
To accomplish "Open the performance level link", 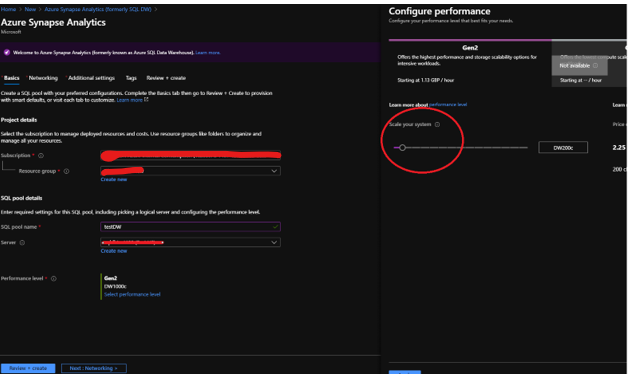I will click(x=448, y=105).
